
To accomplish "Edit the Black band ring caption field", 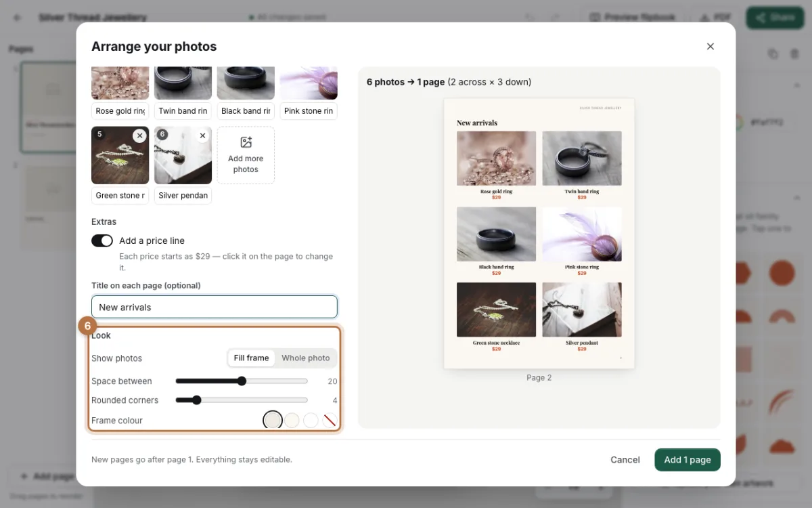I will (x=246, y=111).
